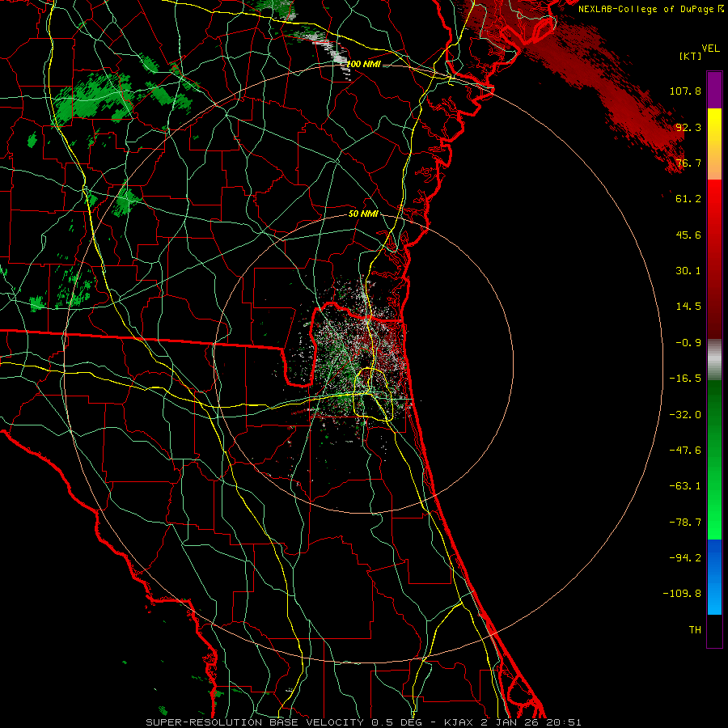The width and height of the screenshot is (728, 728).
Task: Select the -78.7 scale value
Action: pyautogui.click(x=685, y=523)
